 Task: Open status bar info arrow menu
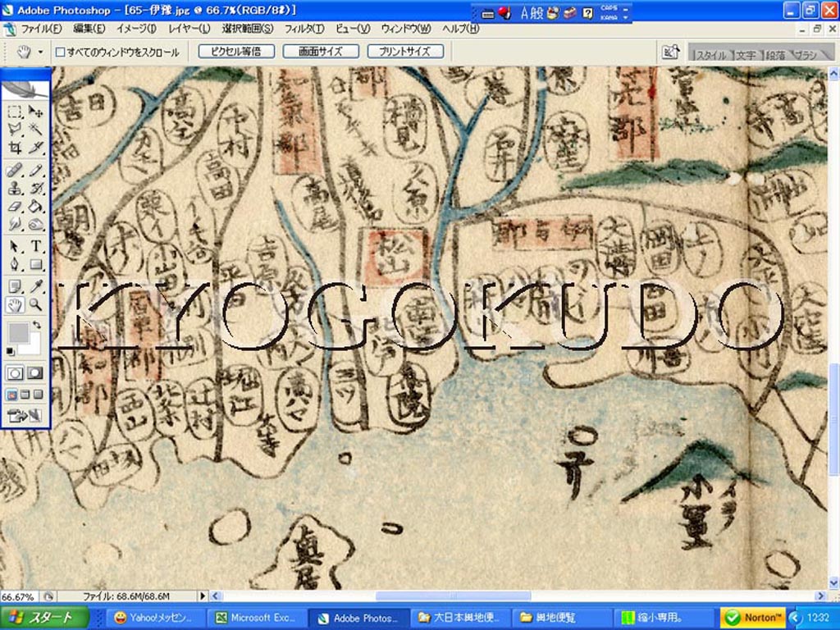click(x=203, y=596)
